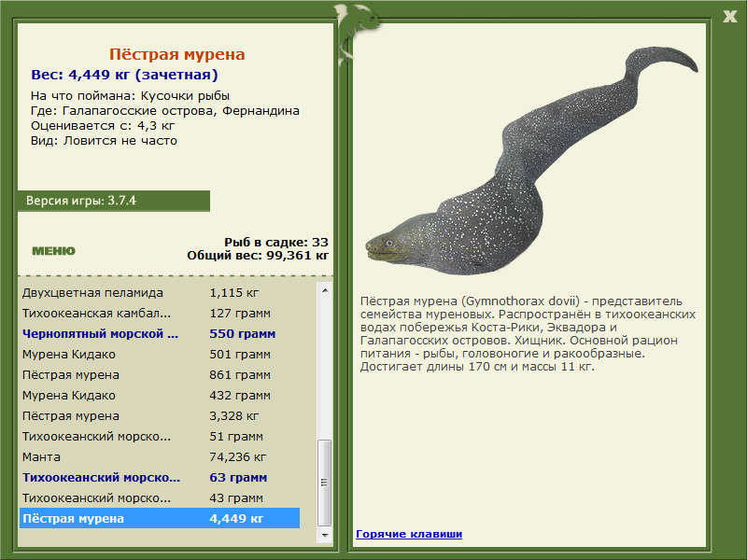Click the fish list scrollbar thumb
This screenshot has height=560, width=747.
pos(325,483)
